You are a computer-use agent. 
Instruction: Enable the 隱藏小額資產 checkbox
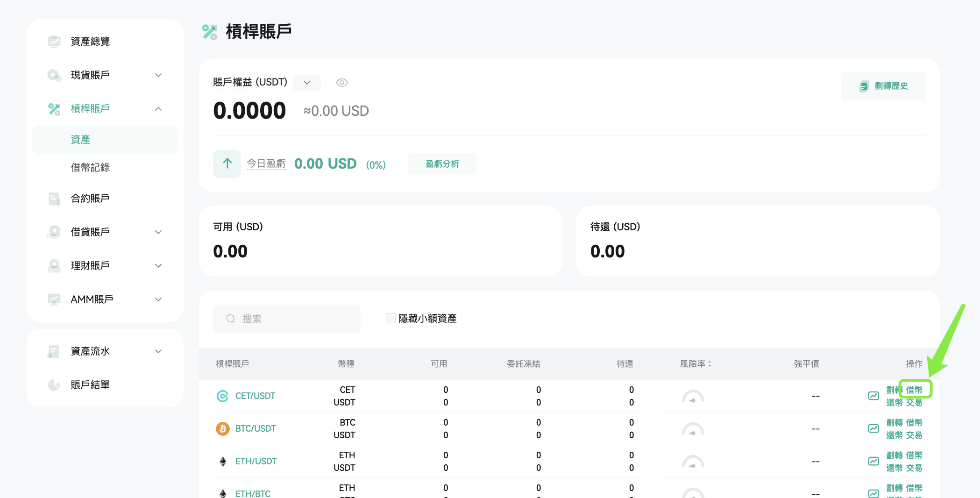point(391,318)
